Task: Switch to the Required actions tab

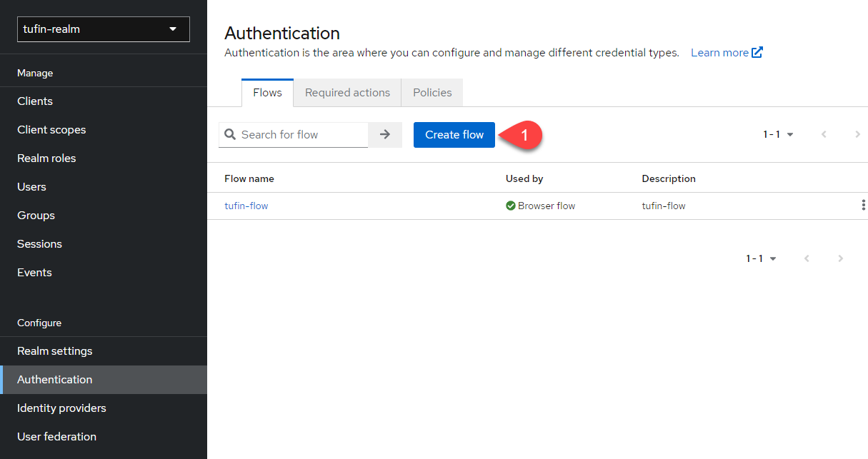Action: pos(347,93)
